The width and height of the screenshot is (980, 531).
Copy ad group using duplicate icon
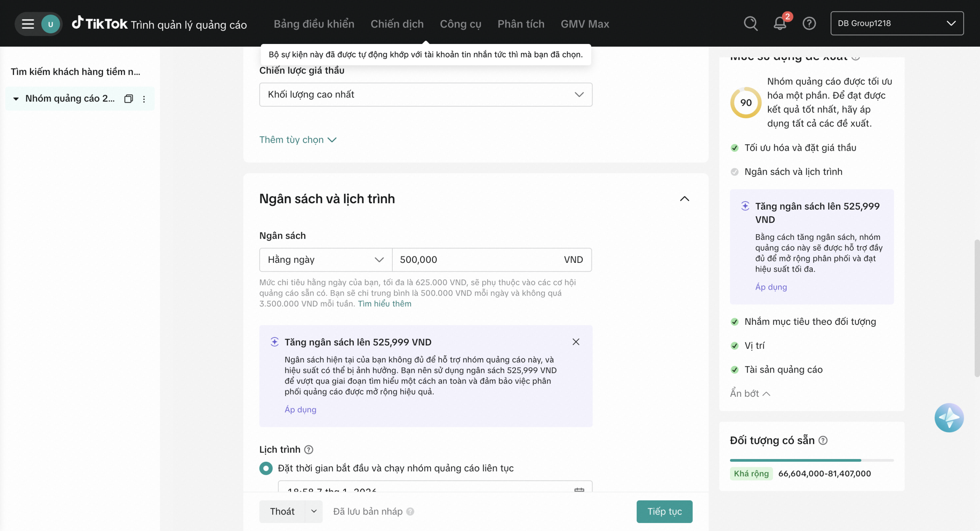point(129,99)
